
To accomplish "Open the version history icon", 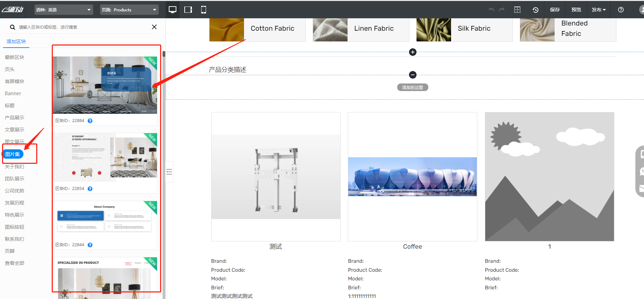I will click(x=535, y=10).
